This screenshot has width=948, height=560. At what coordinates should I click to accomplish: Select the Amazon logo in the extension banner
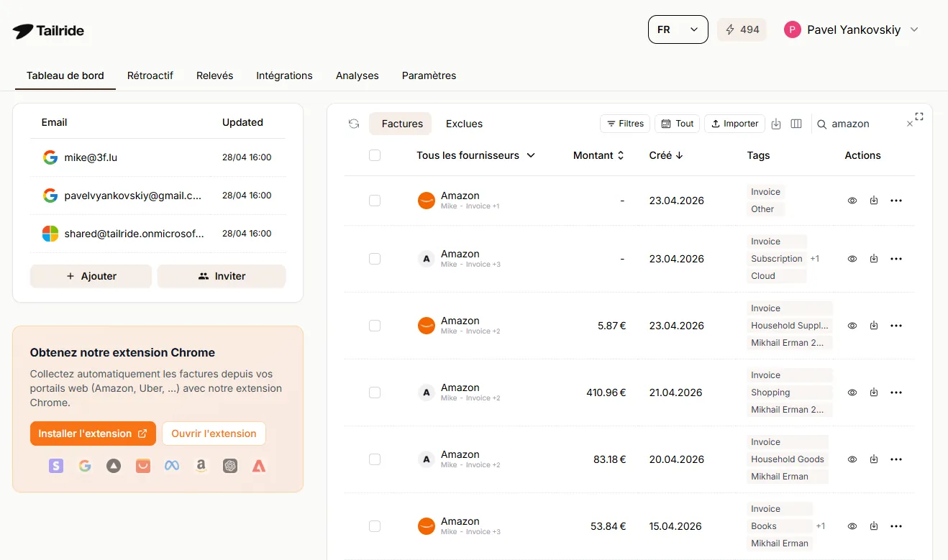[x=201, y=466]
